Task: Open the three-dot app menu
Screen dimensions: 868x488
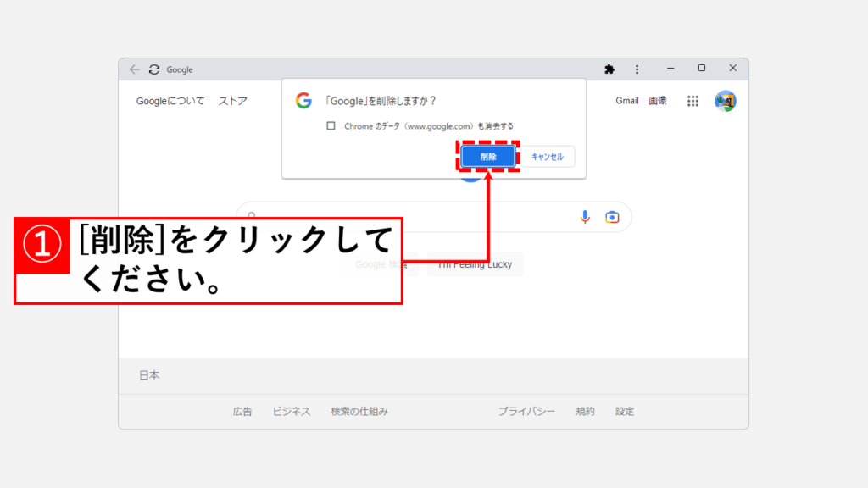Action: (637, 69)
